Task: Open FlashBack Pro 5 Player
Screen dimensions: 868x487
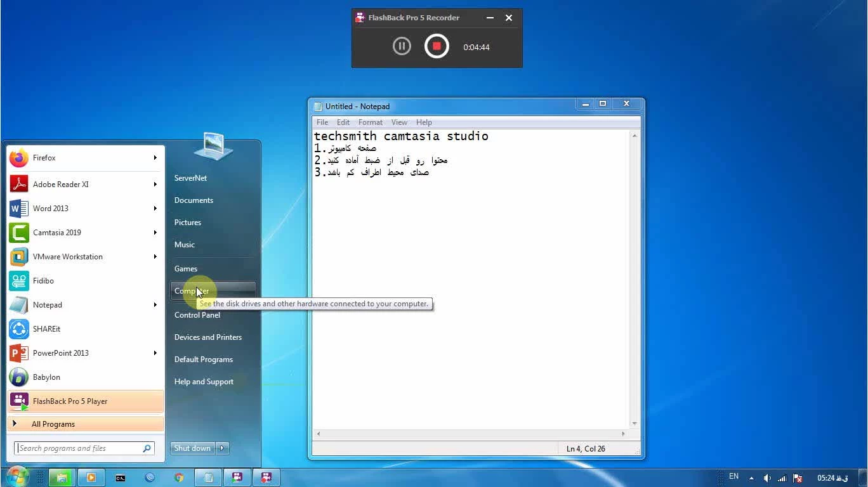Action: [70, 401]
